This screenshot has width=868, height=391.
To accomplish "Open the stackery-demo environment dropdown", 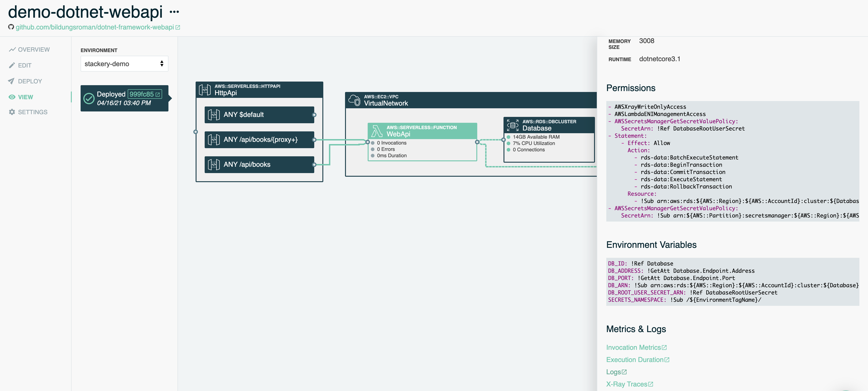I will [124, 64].
